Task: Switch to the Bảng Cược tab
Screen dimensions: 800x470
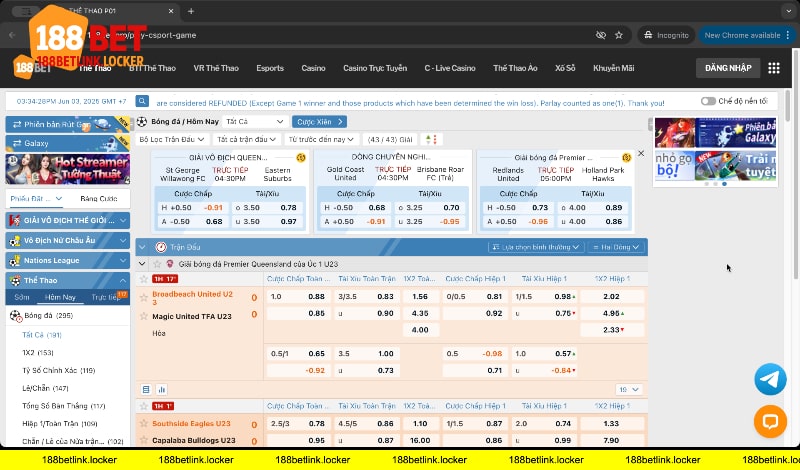Action: coord(99,199)
